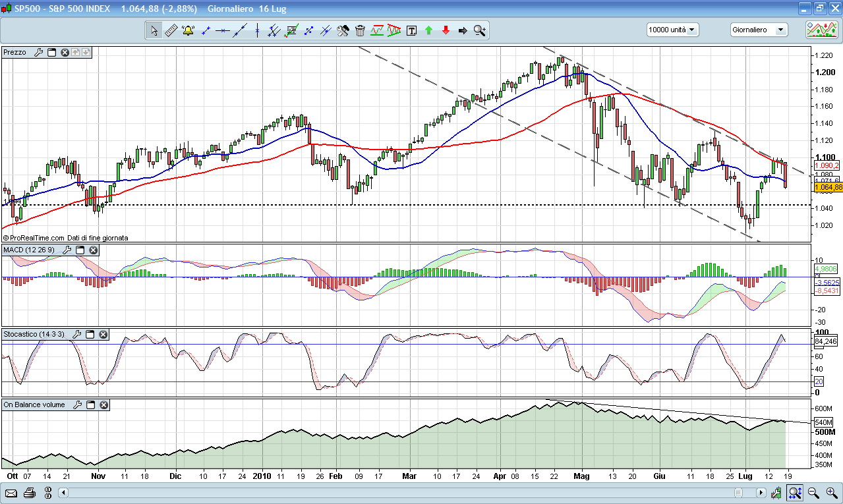Toggle maximize on the Stocastico panel
This screenshot has width=843, height=504.
90,335
